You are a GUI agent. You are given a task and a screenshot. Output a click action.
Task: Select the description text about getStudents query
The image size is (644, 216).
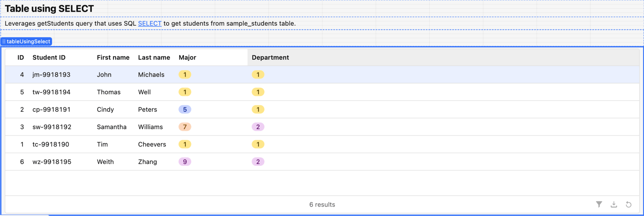click(x=150, y=23)
